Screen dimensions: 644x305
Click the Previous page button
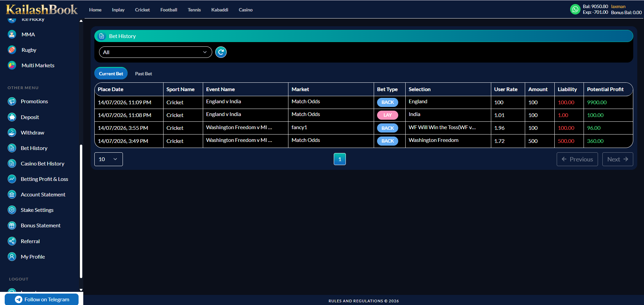click(x=577, y=159)
